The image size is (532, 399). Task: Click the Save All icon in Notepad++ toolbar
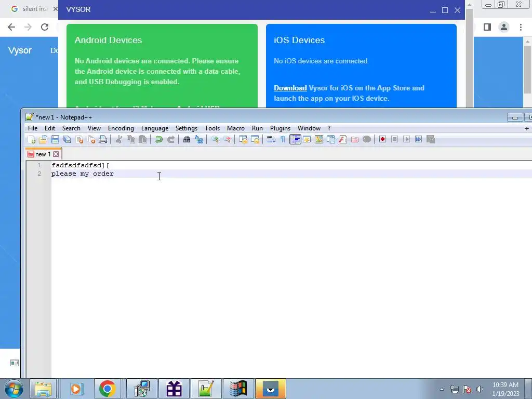tap(67, 139)
